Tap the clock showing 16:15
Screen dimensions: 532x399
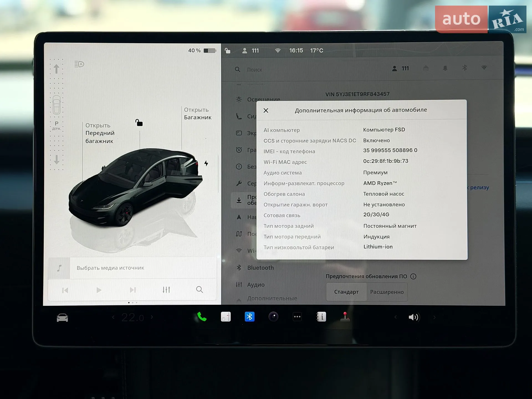pos(296,50)
